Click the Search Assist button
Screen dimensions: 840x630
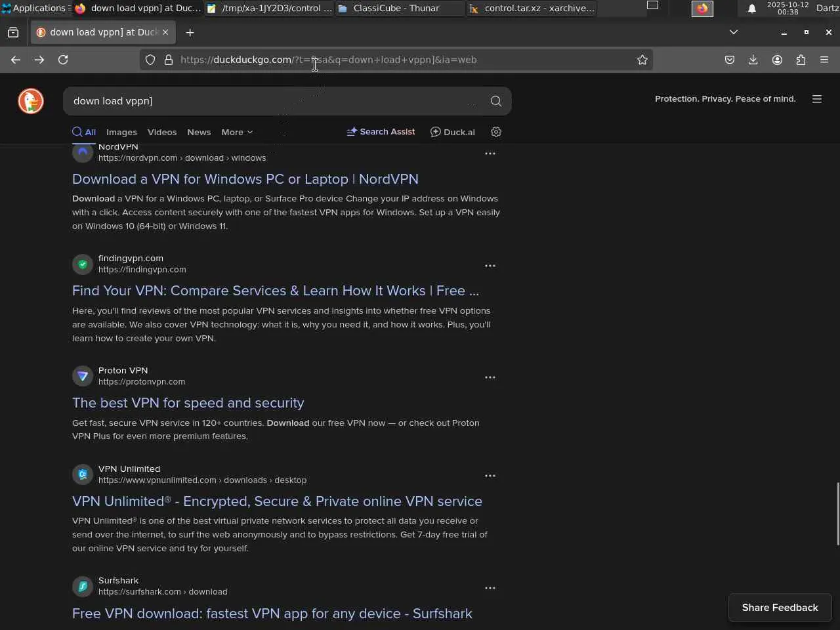381,132
